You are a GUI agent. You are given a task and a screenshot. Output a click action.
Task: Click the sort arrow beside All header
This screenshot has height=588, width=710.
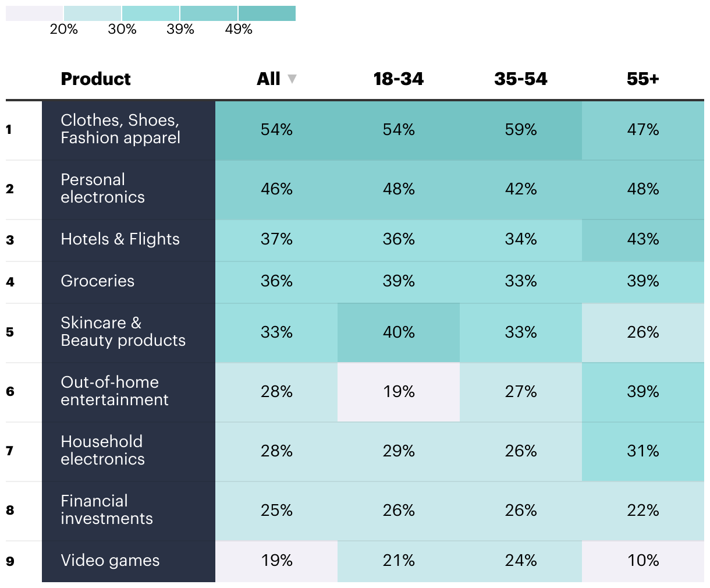click(x=292, y=79)
